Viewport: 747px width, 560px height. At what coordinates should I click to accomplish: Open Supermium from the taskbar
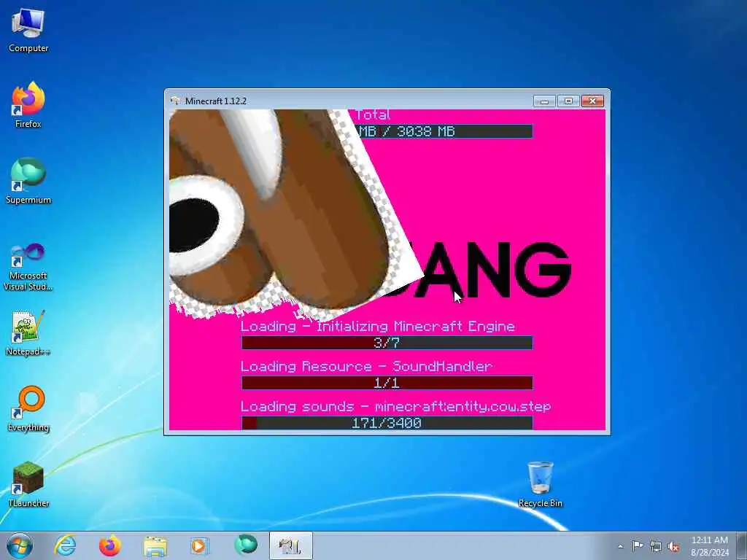(246, 545)
